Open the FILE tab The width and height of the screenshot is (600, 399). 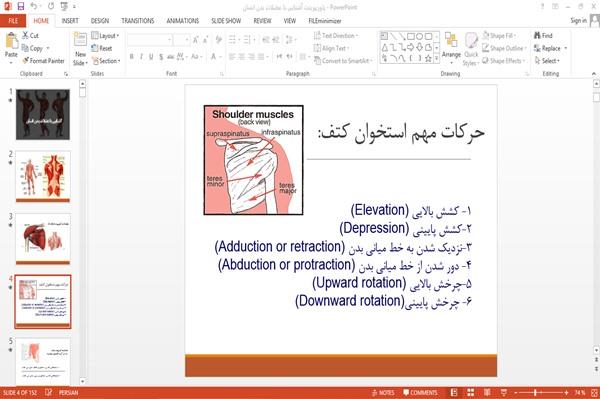pyautogui.click(x=13, y=21)
